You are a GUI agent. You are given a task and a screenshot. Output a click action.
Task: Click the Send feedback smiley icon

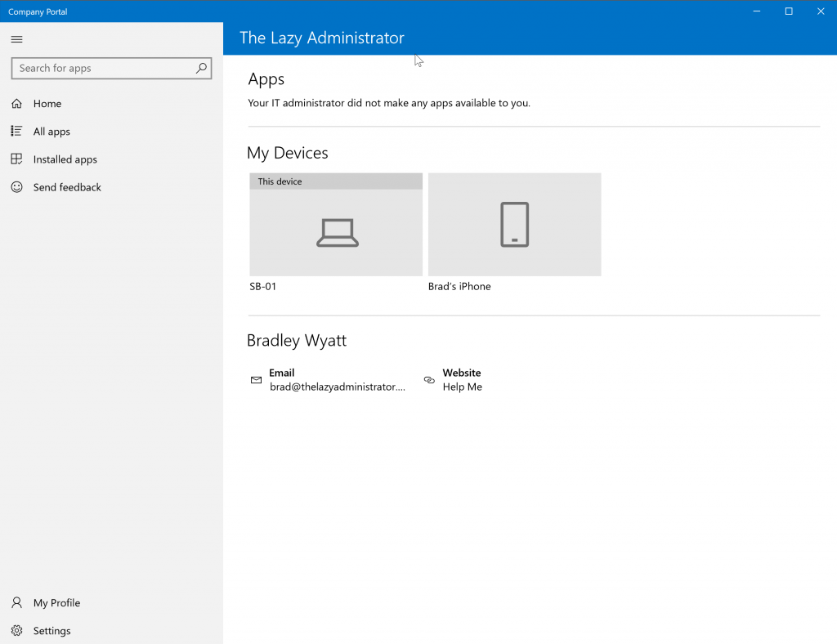(16, 187)
